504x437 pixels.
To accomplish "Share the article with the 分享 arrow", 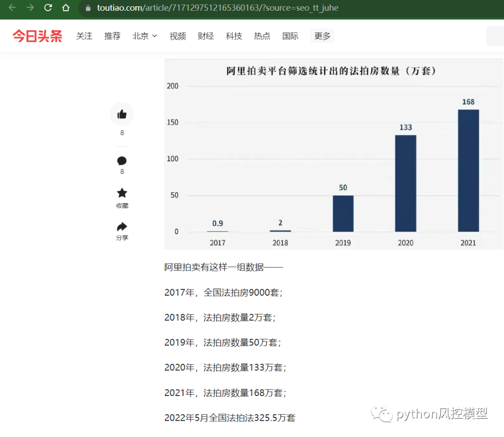I will (x=122, y=227).
